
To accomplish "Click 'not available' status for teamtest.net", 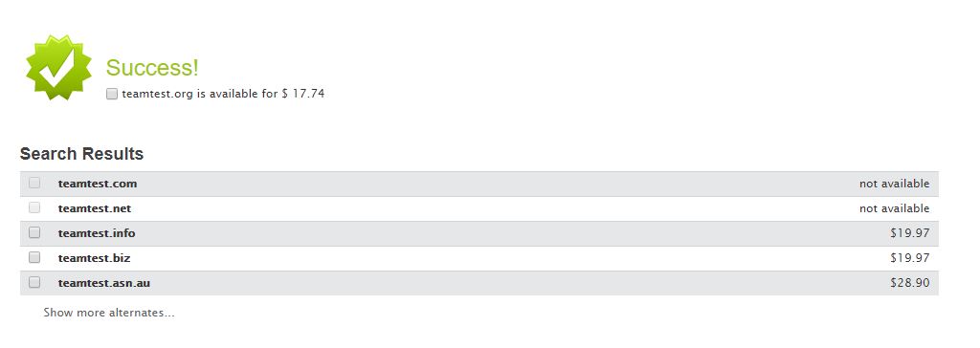I will [895, 208].
